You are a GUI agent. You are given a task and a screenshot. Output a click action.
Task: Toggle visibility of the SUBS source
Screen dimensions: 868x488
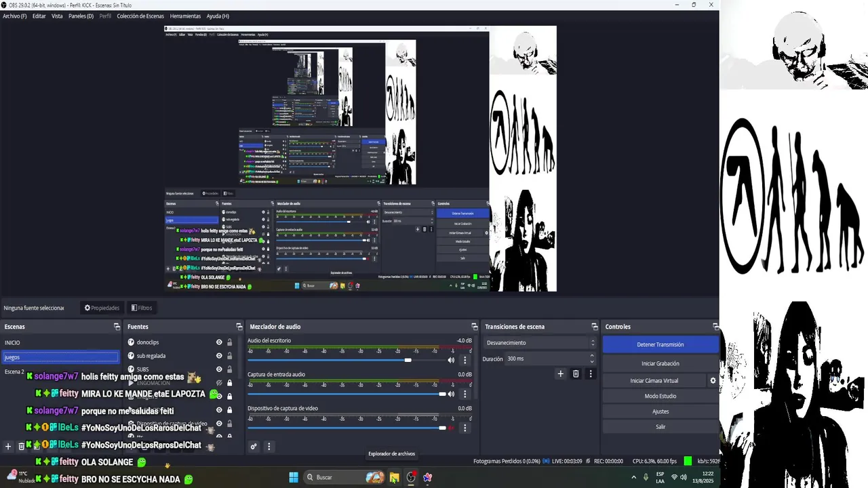(219, 369)
